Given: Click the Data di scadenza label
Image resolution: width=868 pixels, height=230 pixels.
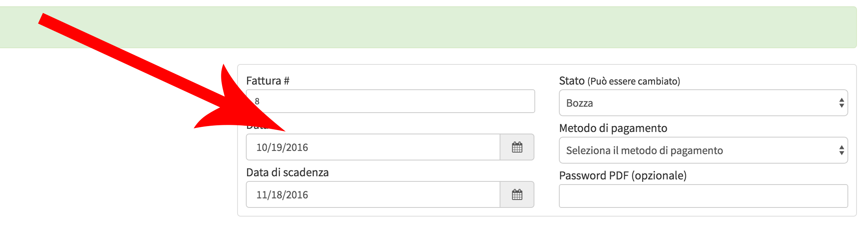Looking at the screenshot, I should click(287, 172).
